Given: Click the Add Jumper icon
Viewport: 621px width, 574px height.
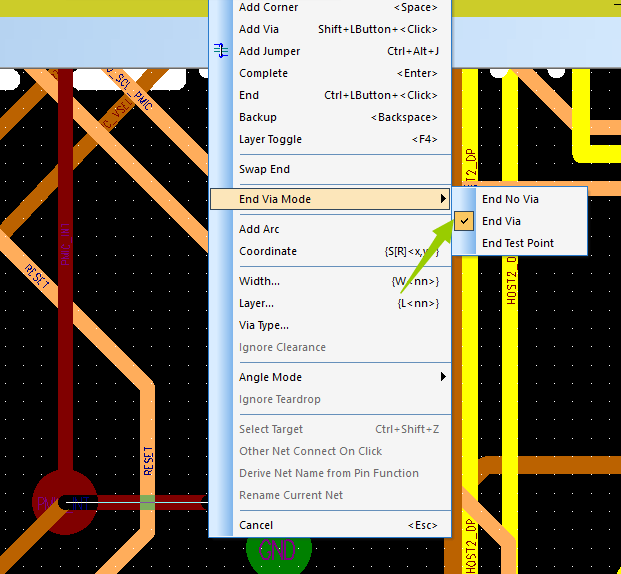Looking at the screenshot, I should (x=221, y=51).
